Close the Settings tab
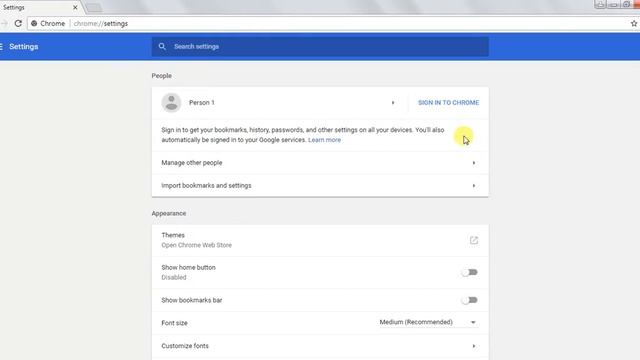 click(75, 7)
